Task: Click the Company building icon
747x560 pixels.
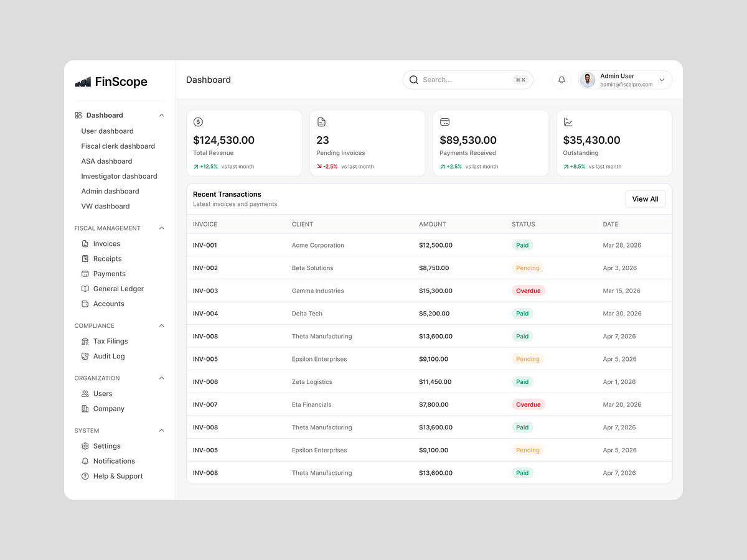Action: (x=85, y=409)
